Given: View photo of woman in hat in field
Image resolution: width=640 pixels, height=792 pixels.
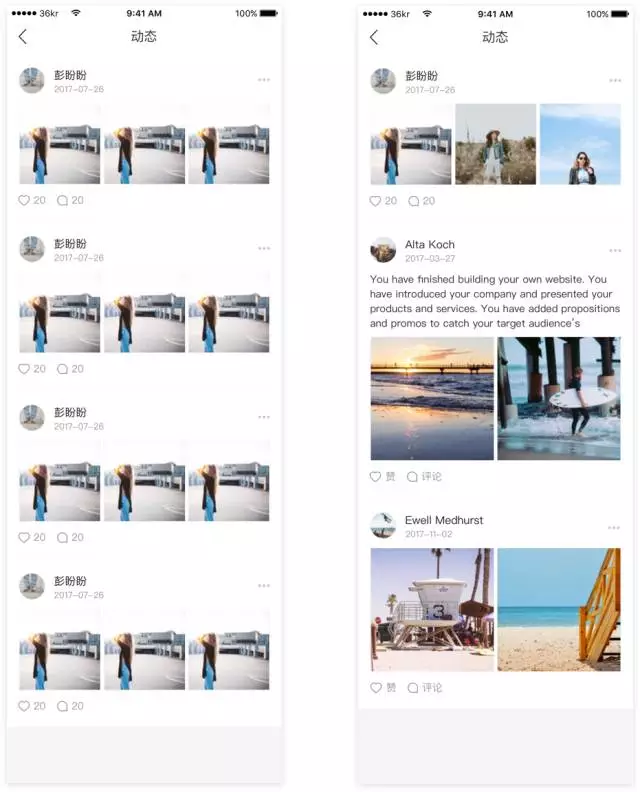Looking at the screenshot, I should pos(496,144).
